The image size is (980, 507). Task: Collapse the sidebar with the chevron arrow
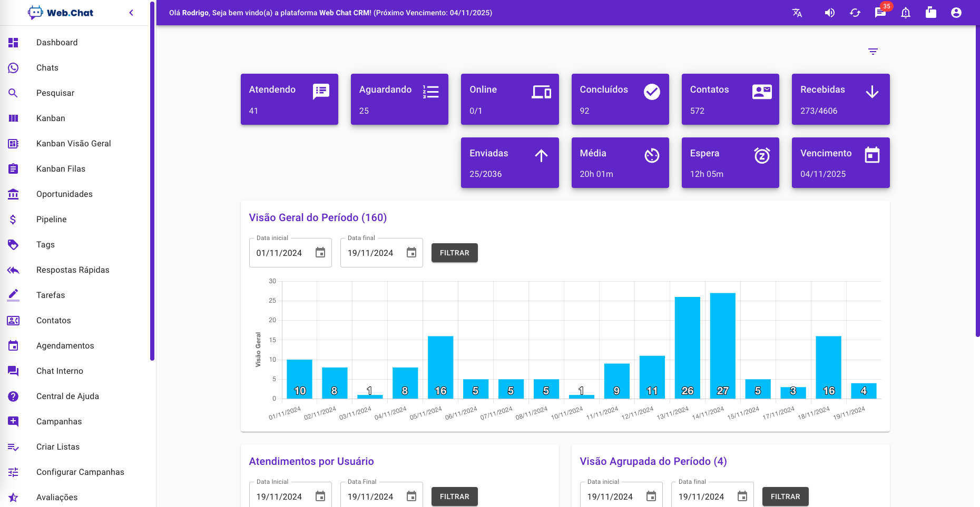[x=131, y=13]
